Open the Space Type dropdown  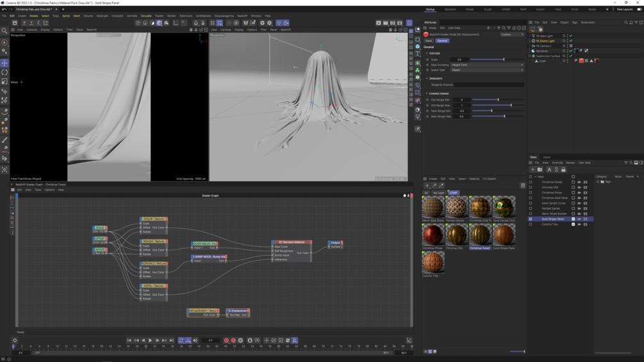click(x=487, y=70)
